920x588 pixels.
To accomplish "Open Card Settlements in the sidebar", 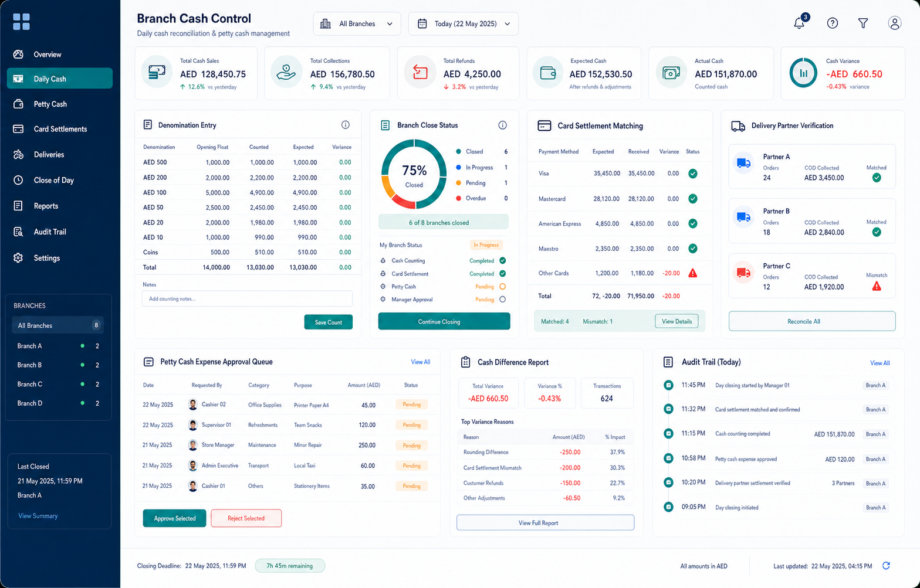I will click(59, 129).
